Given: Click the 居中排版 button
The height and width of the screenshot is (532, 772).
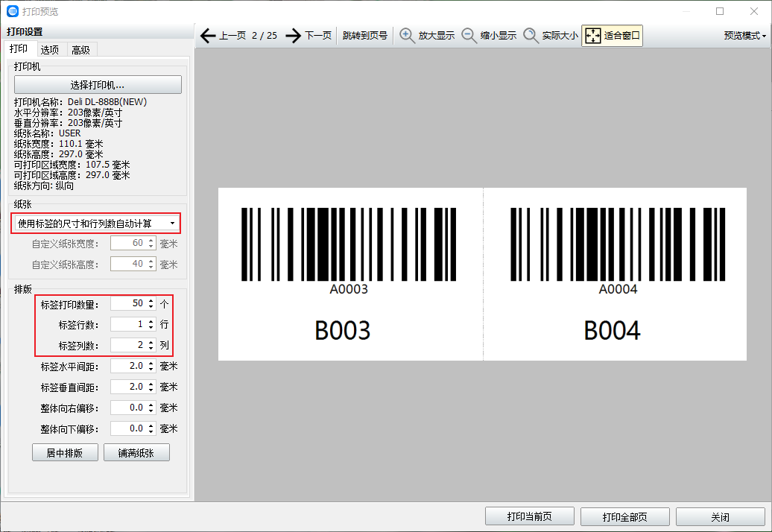Looking at the screenshot, I should tap(65, 452).
